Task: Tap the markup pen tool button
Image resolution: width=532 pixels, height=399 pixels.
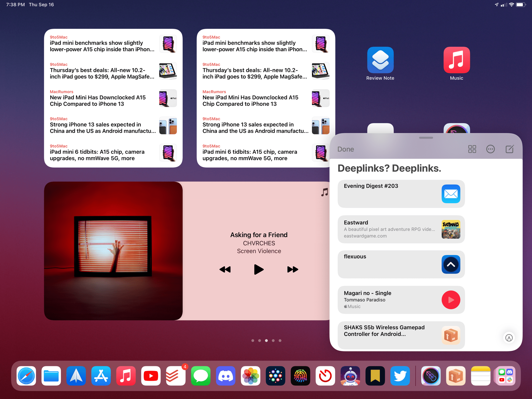Action: [509, 338]
